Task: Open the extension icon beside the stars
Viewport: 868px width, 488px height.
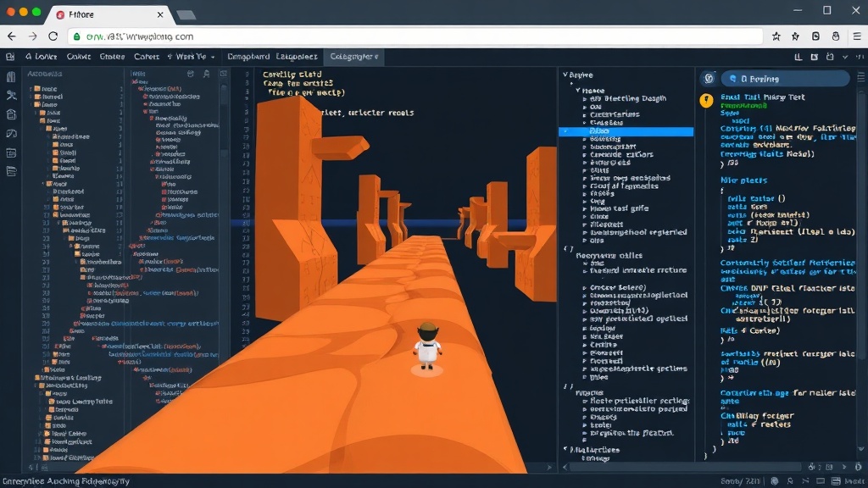Action: [x=815, y=36]
